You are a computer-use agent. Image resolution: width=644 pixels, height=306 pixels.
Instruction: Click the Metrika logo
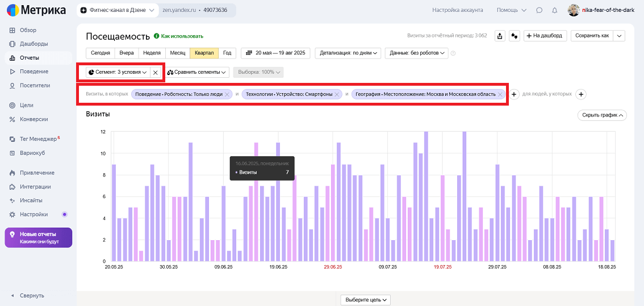coord(36,10)
